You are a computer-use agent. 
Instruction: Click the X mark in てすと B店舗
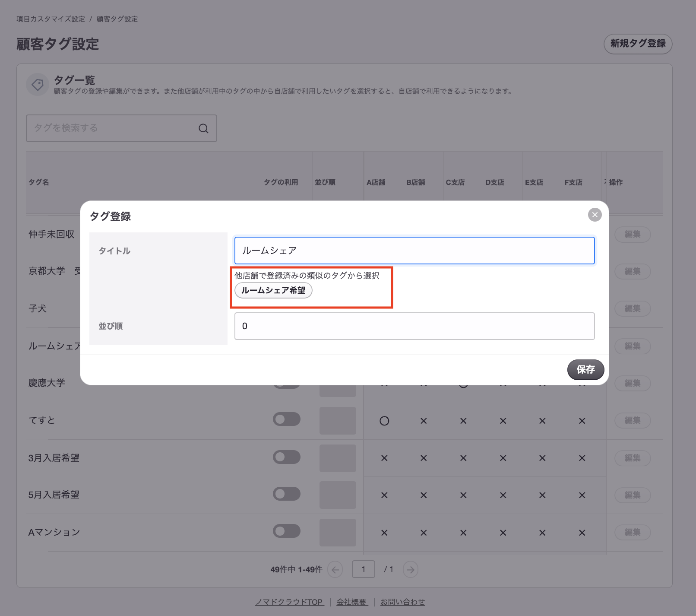coord(424,421)
